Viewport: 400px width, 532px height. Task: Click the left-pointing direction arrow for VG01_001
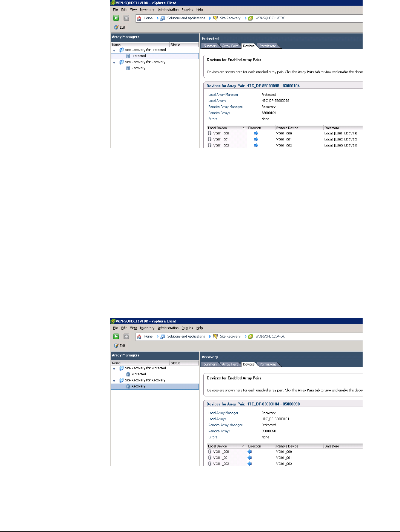point(249,458)
